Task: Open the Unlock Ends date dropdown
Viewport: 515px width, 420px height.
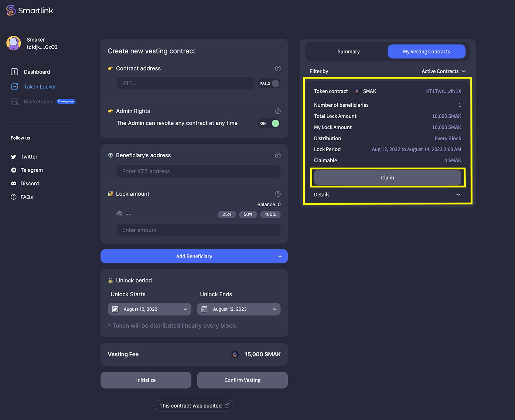Action: click(x=239, y=309)
